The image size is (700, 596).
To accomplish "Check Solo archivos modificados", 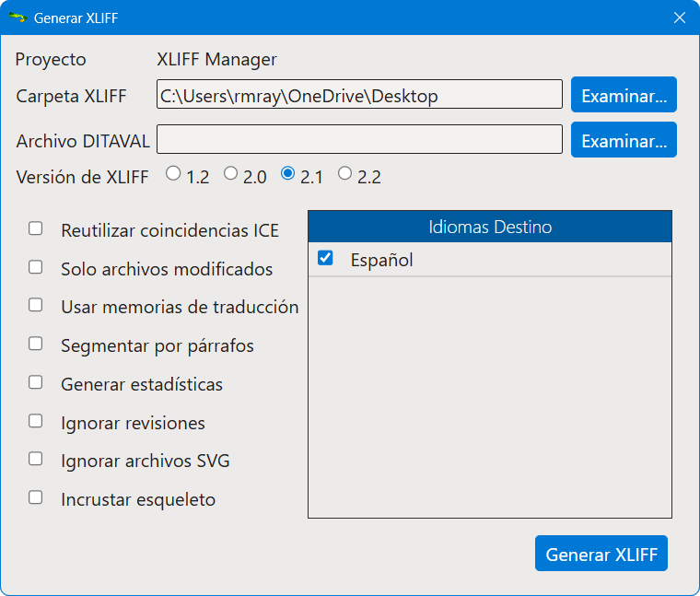I will pos(36,267).
